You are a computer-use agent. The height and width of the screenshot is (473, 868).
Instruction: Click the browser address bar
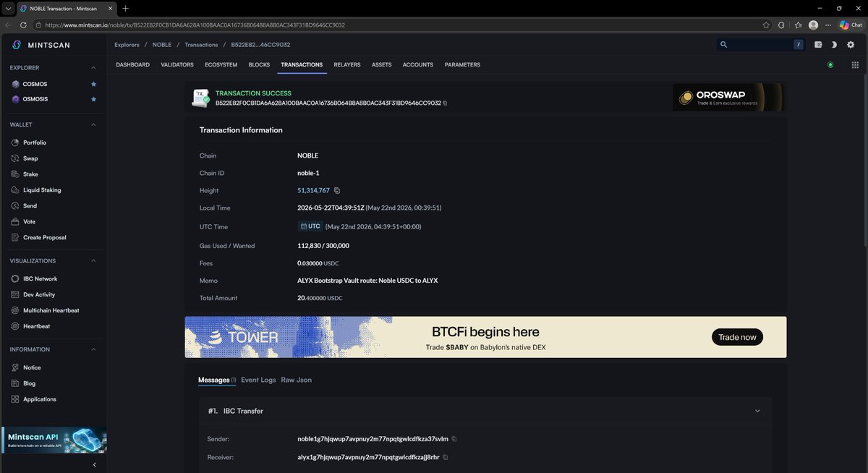(398, 25)
